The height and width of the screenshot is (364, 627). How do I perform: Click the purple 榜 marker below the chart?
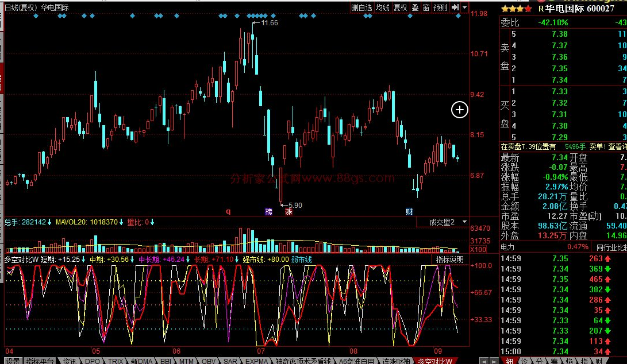(269, 211)
